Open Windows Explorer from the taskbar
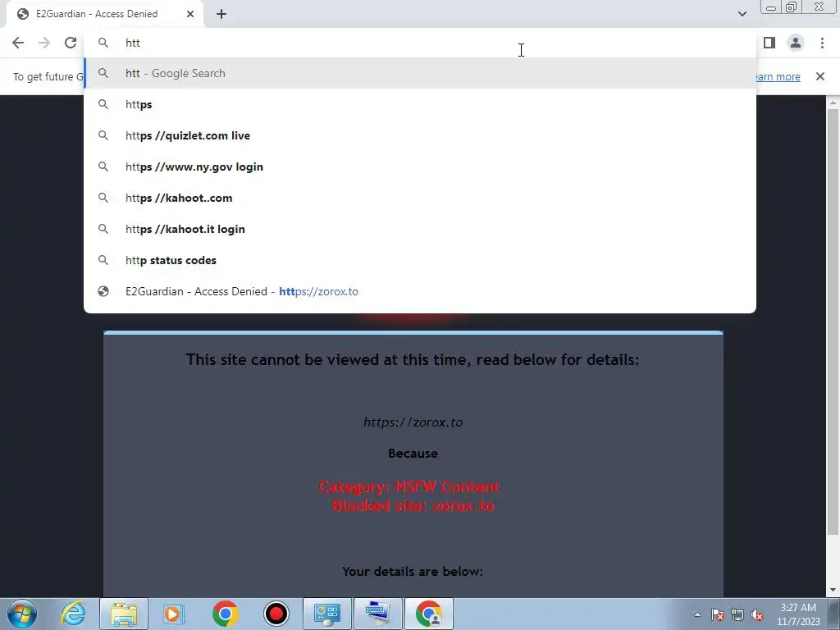The image size is (840, 630). [x=124, y=614]
